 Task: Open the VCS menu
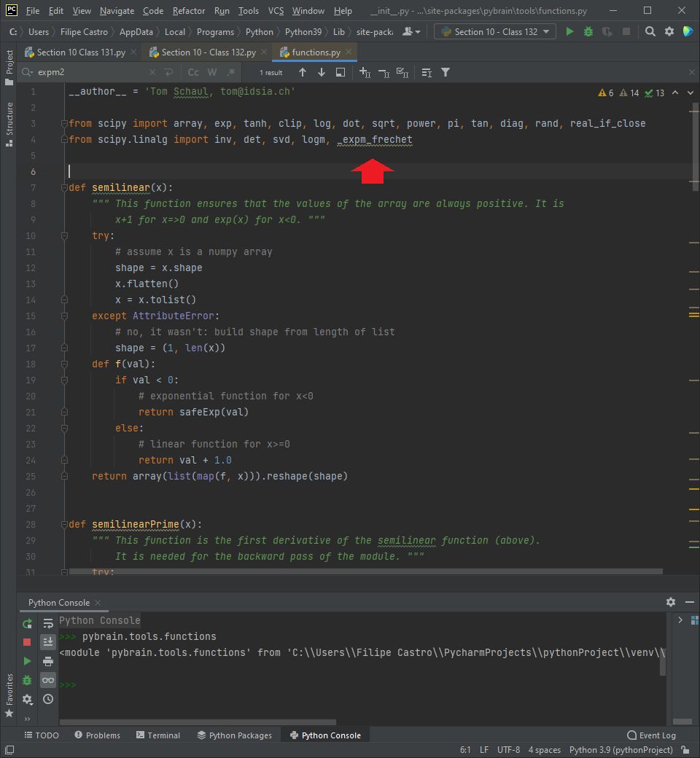[276, 11]
